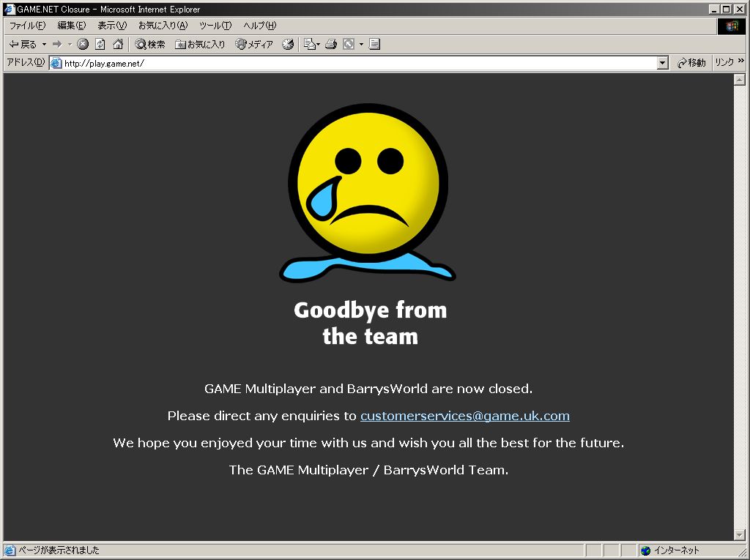The width and height of the screenshot is (750, 560).
Task: Click the mail toolbar icon
Action: [x=311, y=45]
